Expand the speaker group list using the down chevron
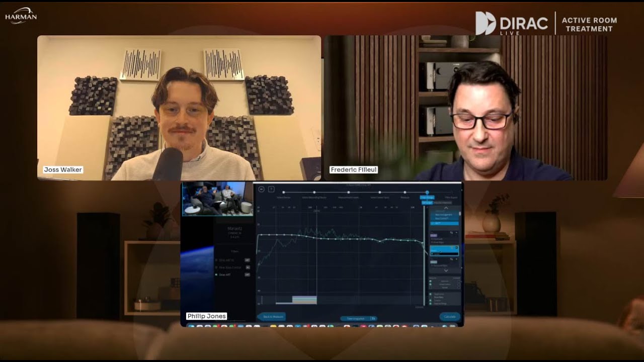The image size is (644, 362). point(446,270)
